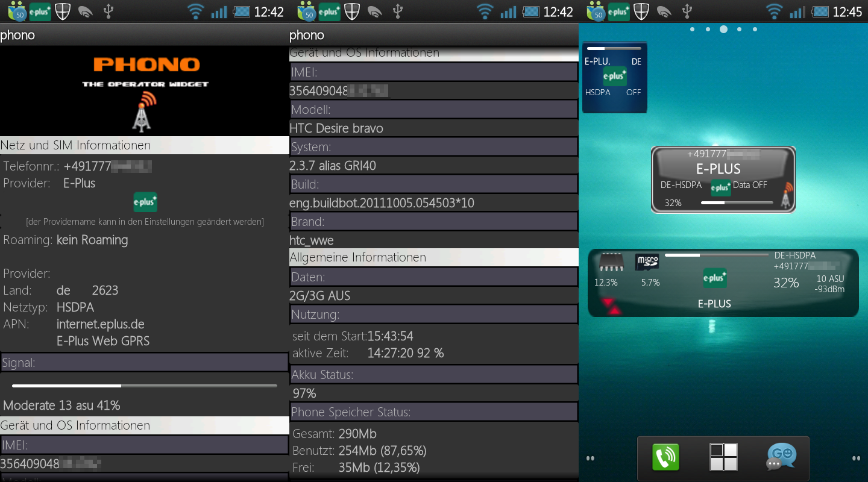This screenshot has width=868, height=482.
Task: Tap the red arrows on the large widget
Action: [x=611, y=306]
